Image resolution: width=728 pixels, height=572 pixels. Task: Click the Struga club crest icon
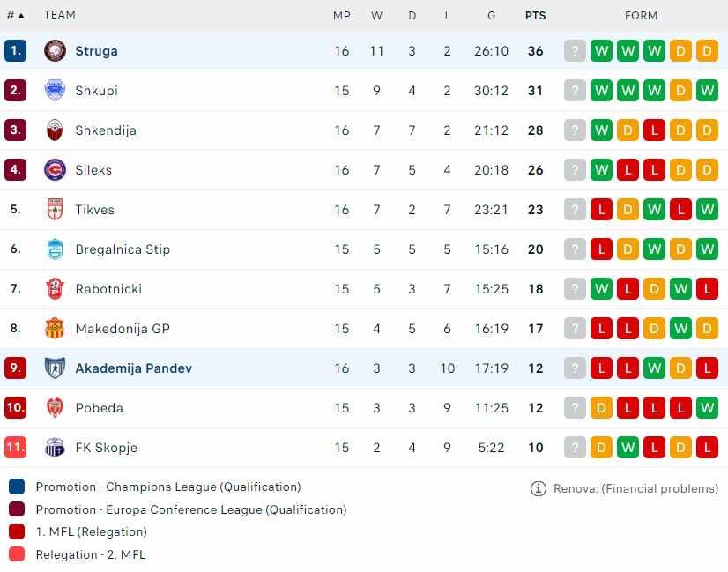click(x=55, y=51)
